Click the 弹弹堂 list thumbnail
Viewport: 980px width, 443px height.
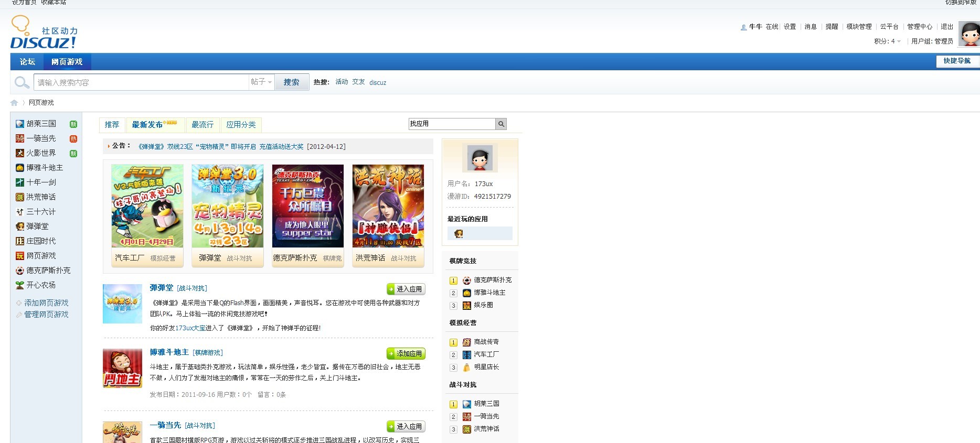[x=122, y=304]
